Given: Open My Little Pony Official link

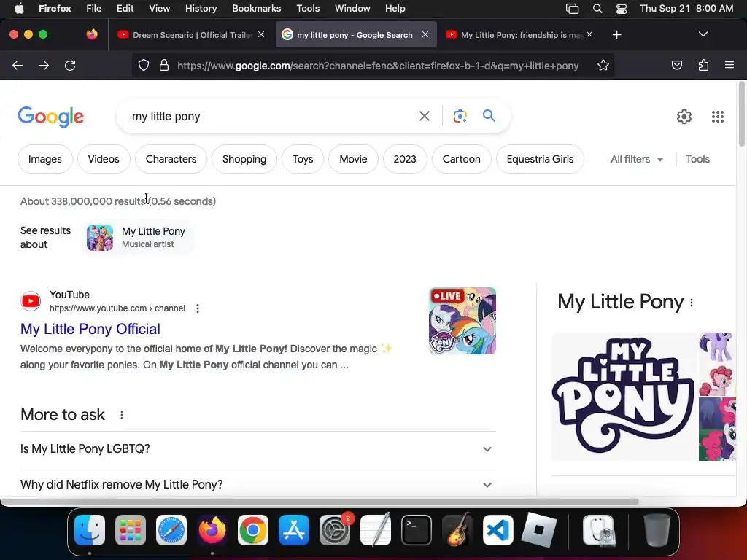Looking at the screenshot, I should point(90,329).
